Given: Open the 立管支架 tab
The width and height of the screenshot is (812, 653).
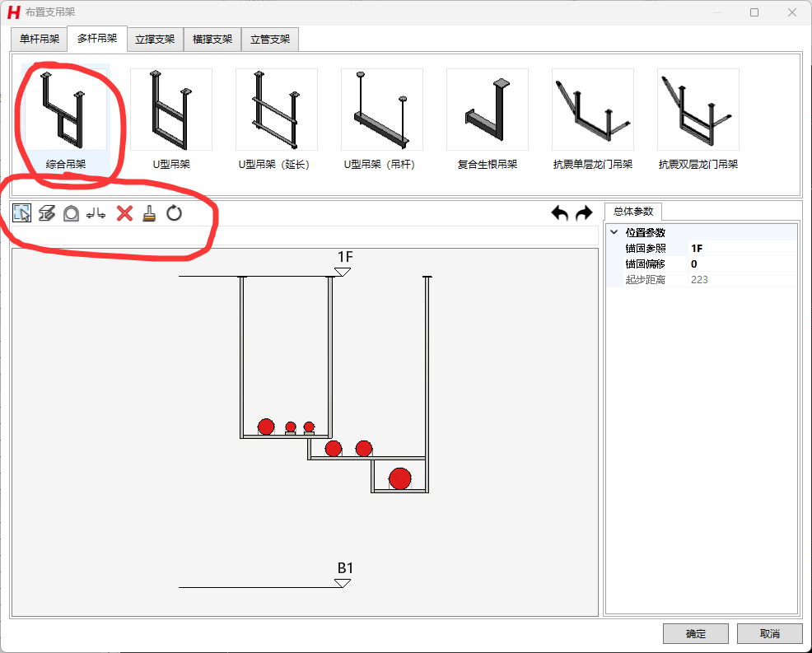Looking at the screenshot, I should pyautogui.click(x=270, y=40).
